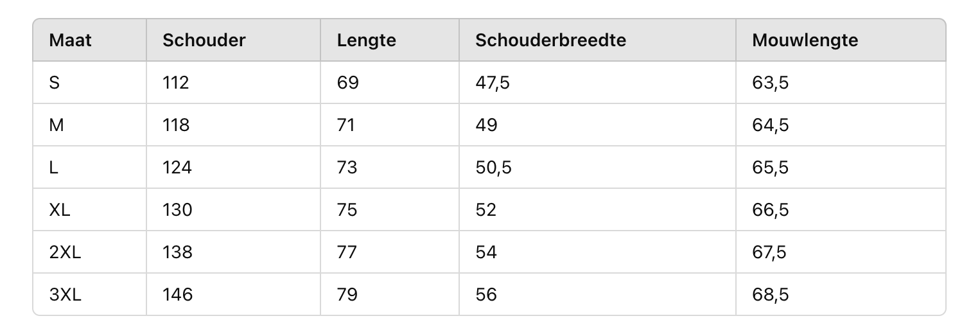980x334 pixels.
Task: Select Schouderbreedte value 47,5
Action: pyautogui.click(x=493, y=83)
